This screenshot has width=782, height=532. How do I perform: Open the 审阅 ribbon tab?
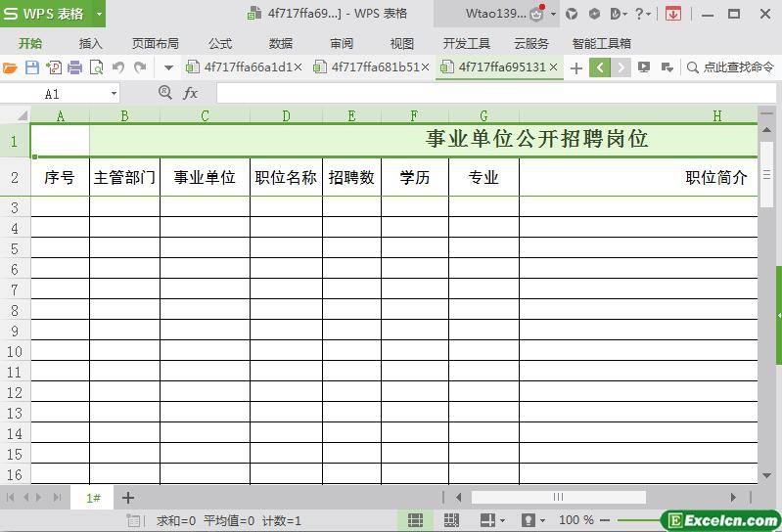pos(342,44)
